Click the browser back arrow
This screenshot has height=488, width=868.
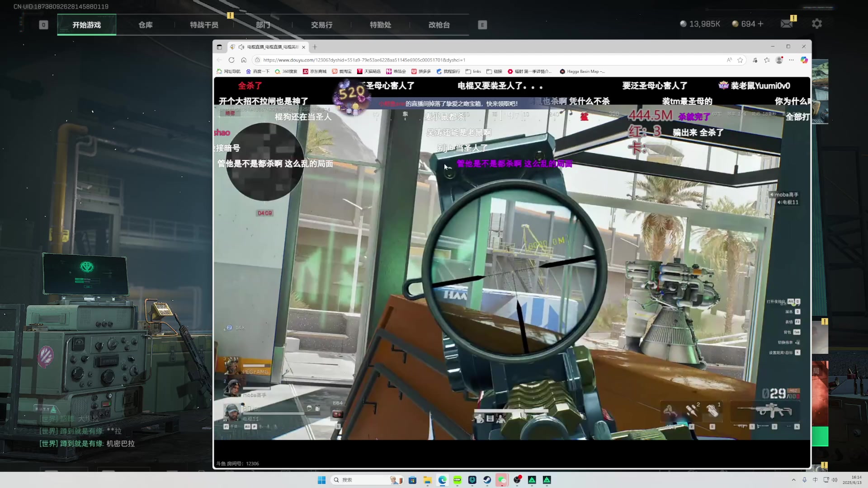point(219,60)
